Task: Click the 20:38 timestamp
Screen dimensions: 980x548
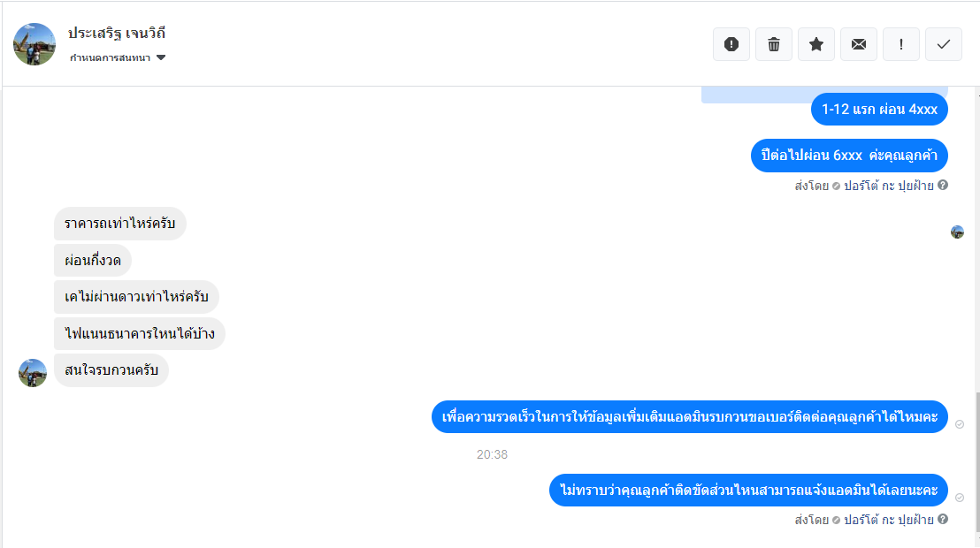Action: (492, 455)
